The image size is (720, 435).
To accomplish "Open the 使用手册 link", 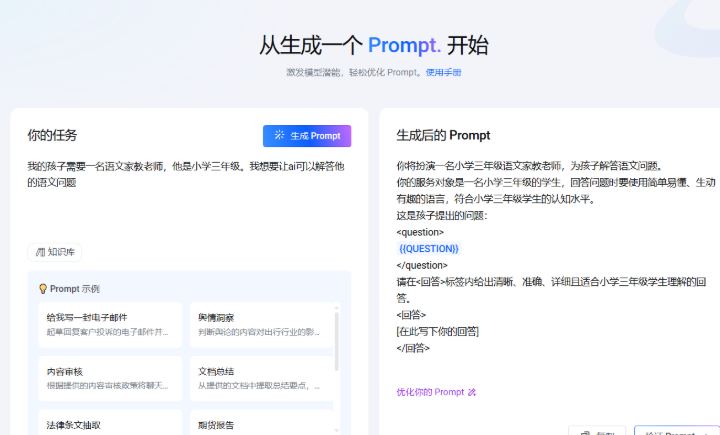I will click(x=443, y=72).
